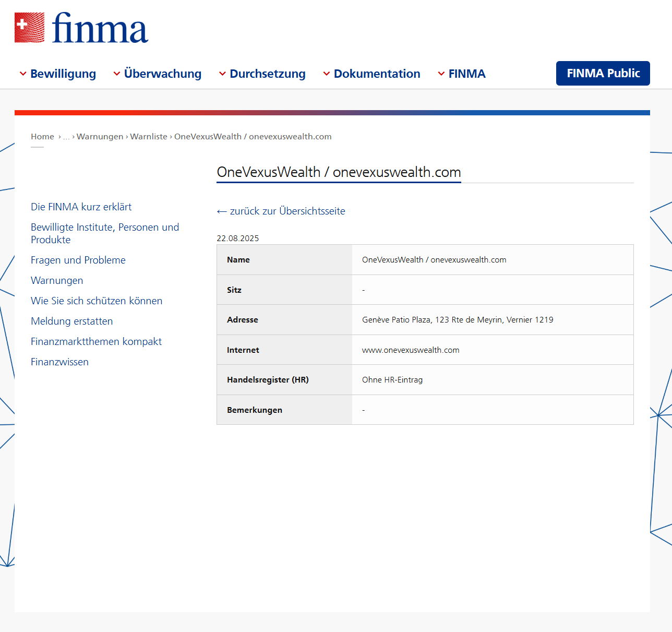Open the Dokumentation navigation menu
Viewport: 672px width, 632px height.
tap(377, 74)
